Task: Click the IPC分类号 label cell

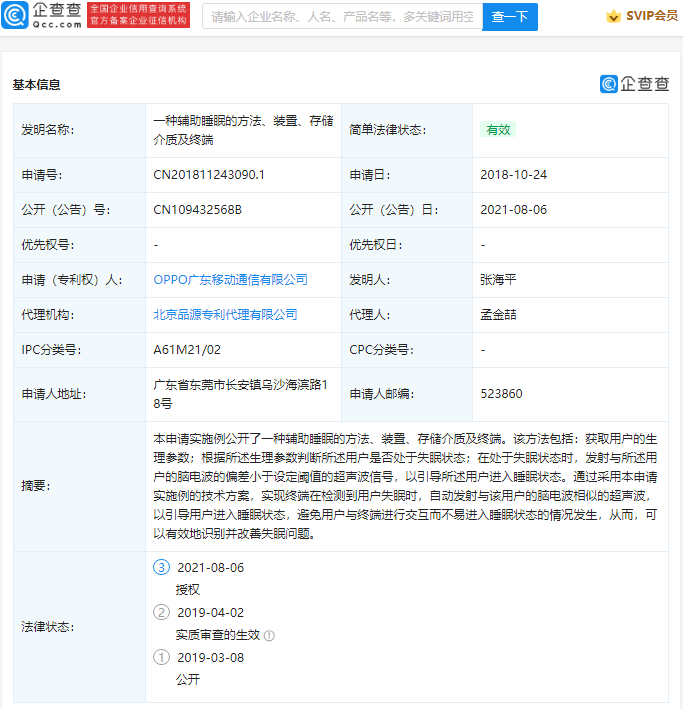Action: coord(80,350)
